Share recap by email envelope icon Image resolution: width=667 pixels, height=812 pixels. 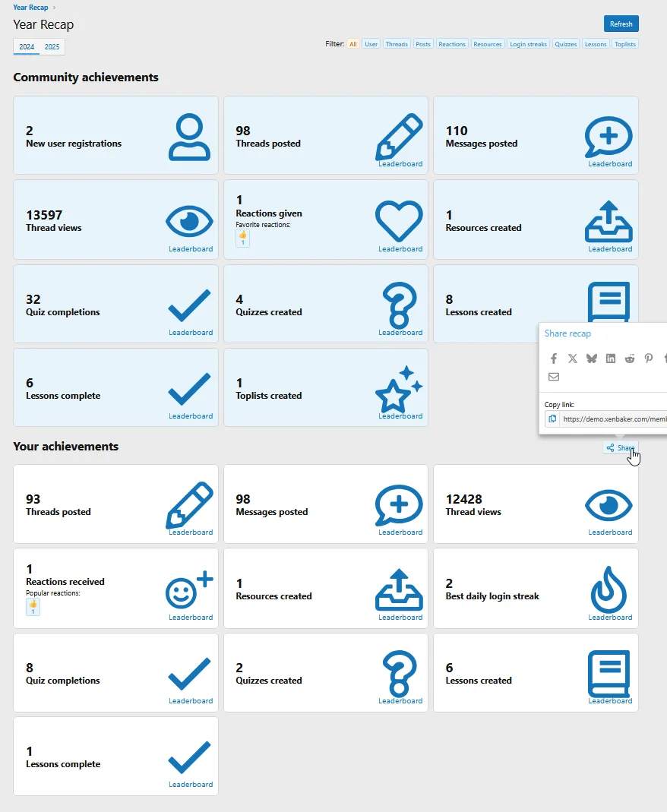tap(554, 377)
